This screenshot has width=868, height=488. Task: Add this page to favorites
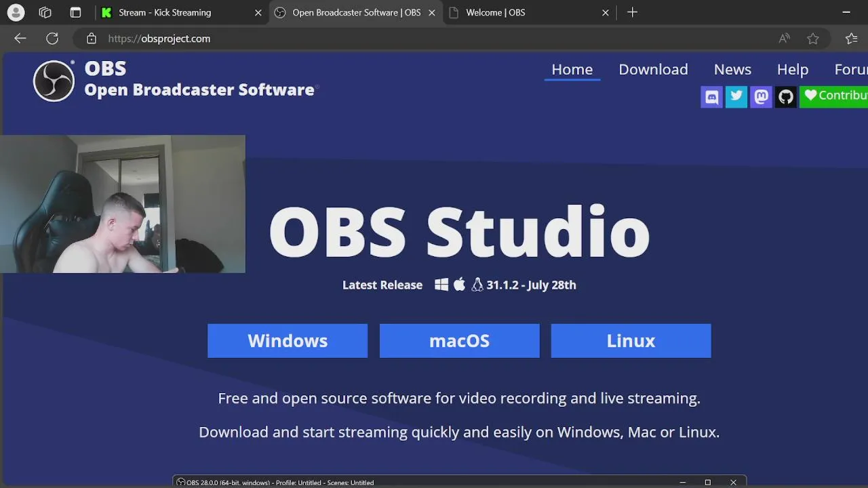(812, 39)
